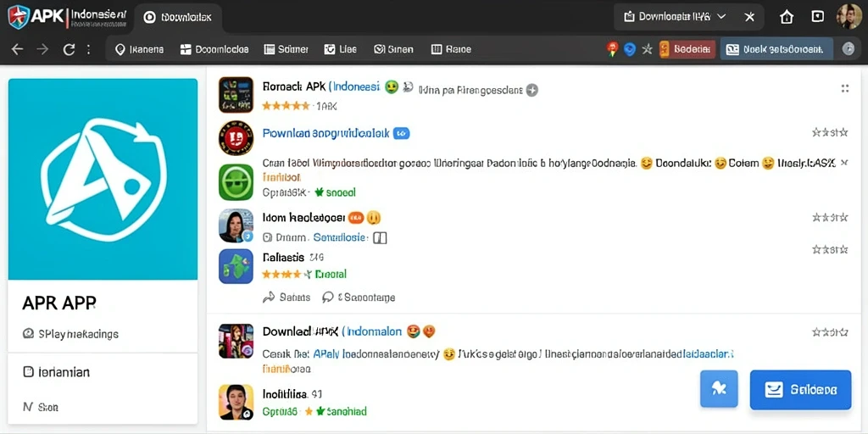Viewport: 868px width, 434px height.
Task: Click the blue round extension icon
Action: [630, 49]
